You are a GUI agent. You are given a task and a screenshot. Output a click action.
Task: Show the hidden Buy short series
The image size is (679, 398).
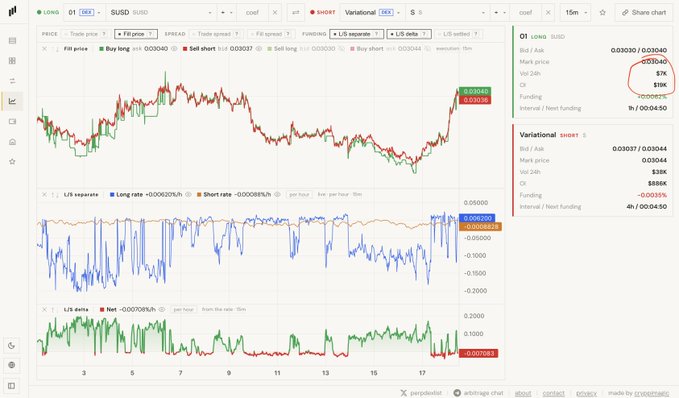[427, 49]
